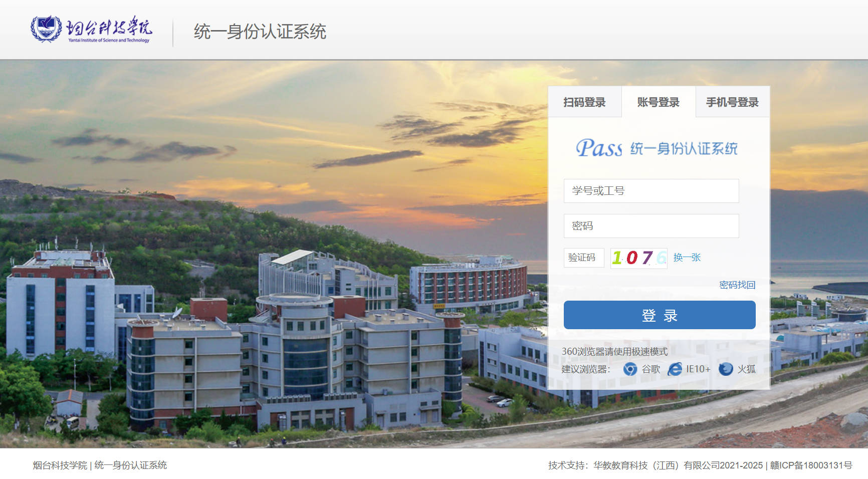The width and height of the screenshot is (868, 479).
Task: Switch to the 扫码登录 tab
Action: click(584, 102)
